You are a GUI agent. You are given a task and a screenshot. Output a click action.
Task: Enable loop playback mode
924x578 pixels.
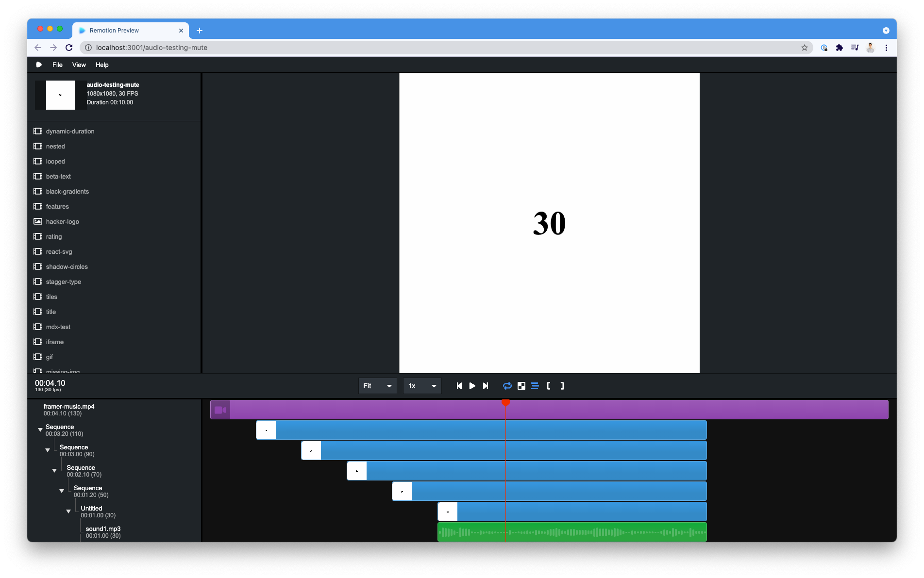point(507,386)
